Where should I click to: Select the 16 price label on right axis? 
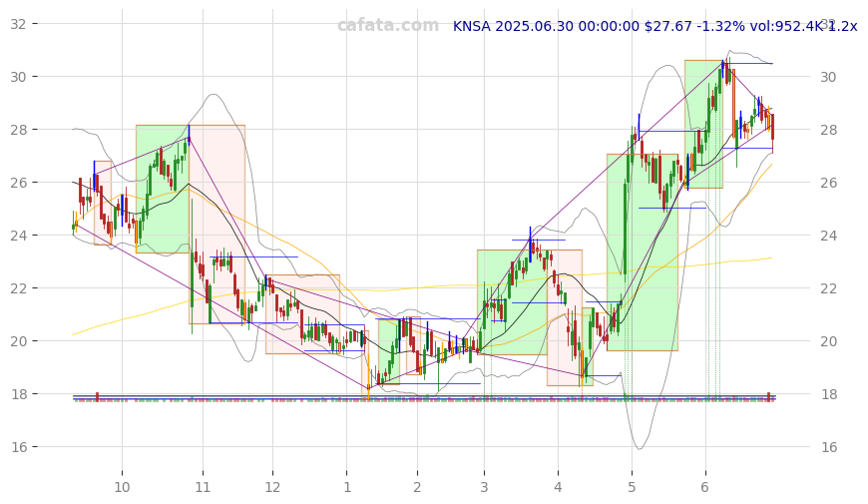(x=828, y=447)
